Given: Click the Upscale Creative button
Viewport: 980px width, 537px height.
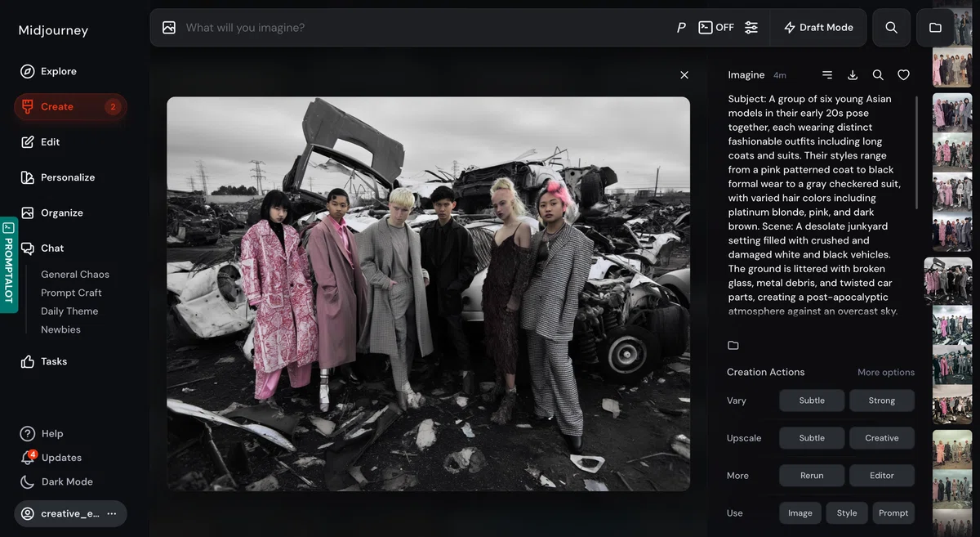Looking at the screenshot, I should click(x=882, y=438).
